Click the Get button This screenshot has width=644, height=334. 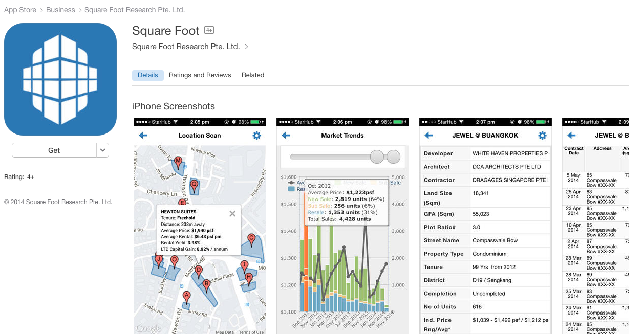[x=54, y=150]
